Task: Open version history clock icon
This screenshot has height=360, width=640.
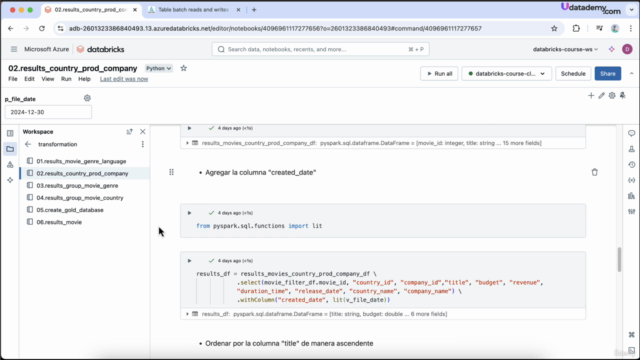Action: (x=631, y=164)
